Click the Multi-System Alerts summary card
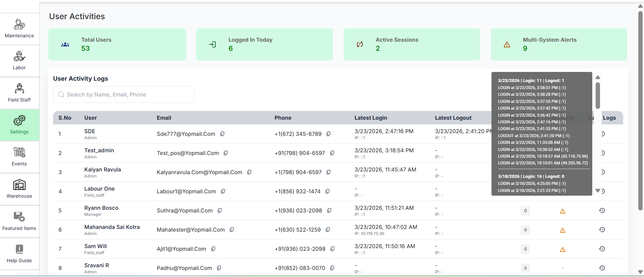Image resolution: width=644 pixels, height=277 pixels. (559, 44)
